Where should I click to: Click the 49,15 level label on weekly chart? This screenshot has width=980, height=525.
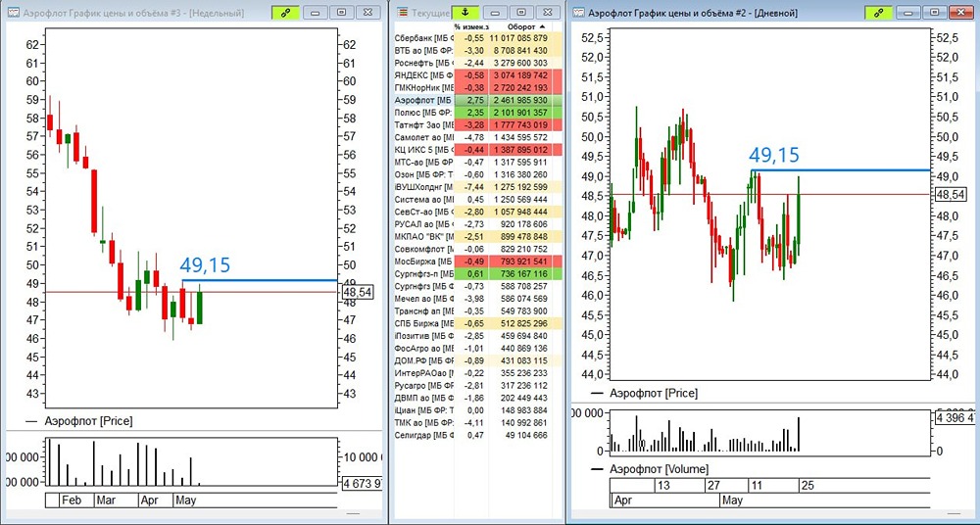coord(205,265)
